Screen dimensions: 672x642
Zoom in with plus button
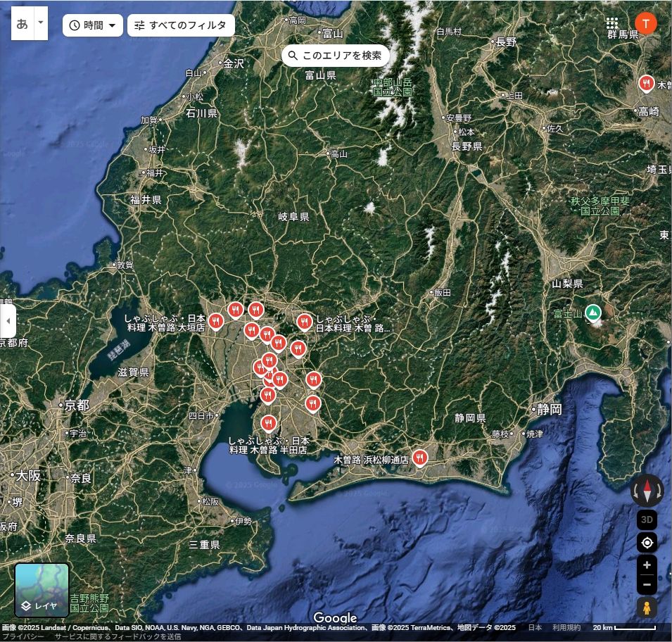[647, 565]
